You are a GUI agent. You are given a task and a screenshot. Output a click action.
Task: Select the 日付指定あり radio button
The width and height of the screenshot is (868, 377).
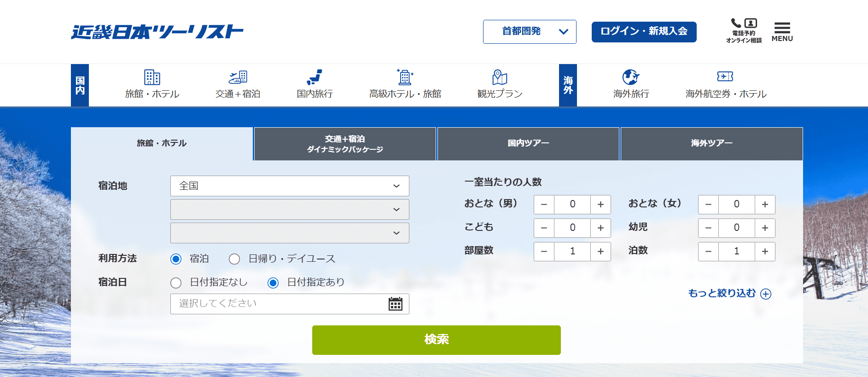pyautogui.click(x=273, y=283)
